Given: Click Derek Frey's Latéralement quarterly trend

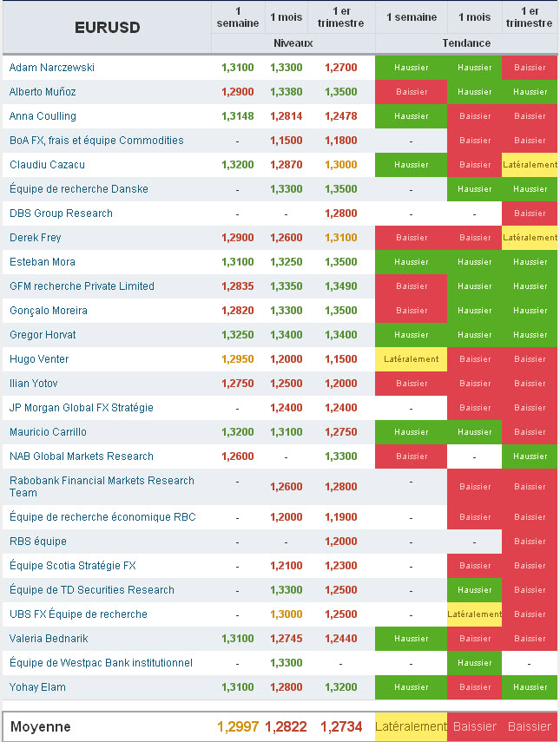Looking at the screenshot, I should tap(530, 238).
